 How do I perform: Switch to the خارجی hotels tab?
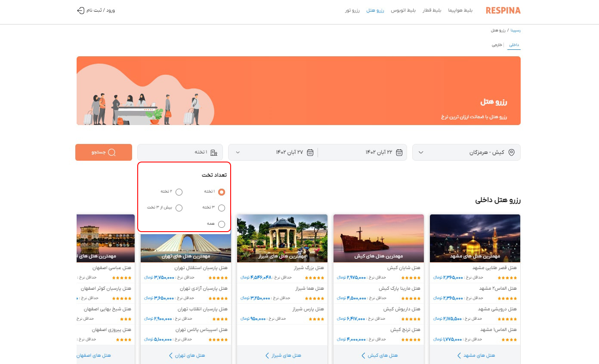pyautogui.click(x=497, y=45)
